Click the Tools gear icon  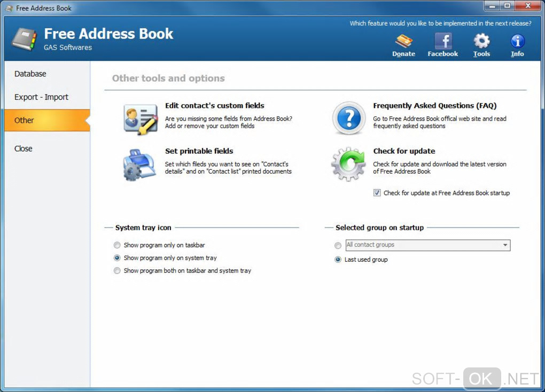click(482, 41)
